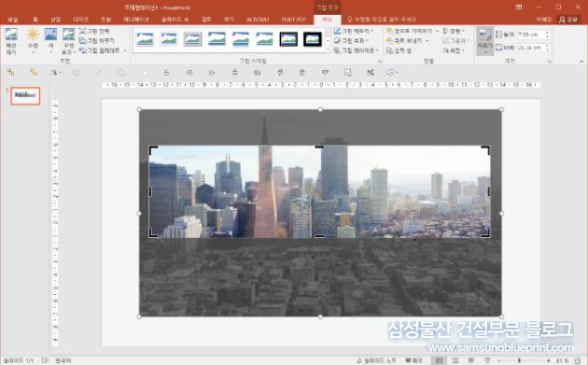Click the Share (공유) button

point(568,20)
